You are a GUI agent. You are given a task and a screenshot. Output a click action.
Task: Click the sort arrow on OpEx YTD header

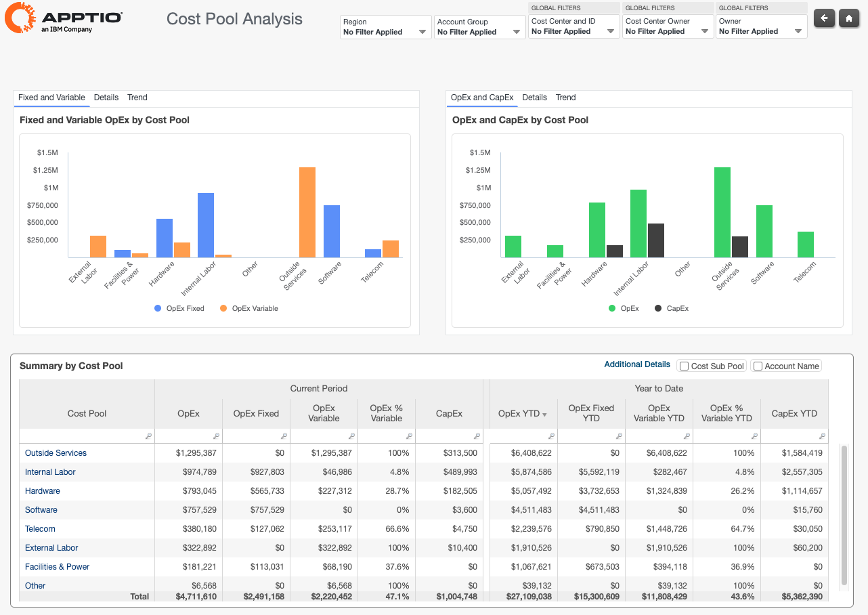544,415
